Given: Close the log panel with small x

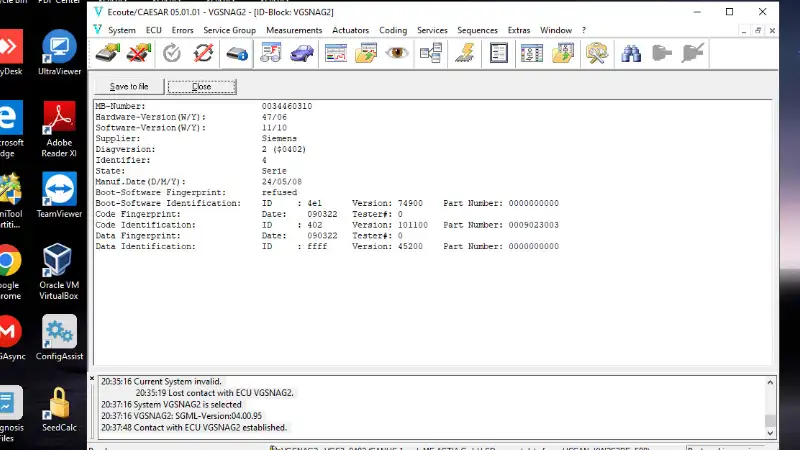Looking at the screenshot, I should [92, 379].
